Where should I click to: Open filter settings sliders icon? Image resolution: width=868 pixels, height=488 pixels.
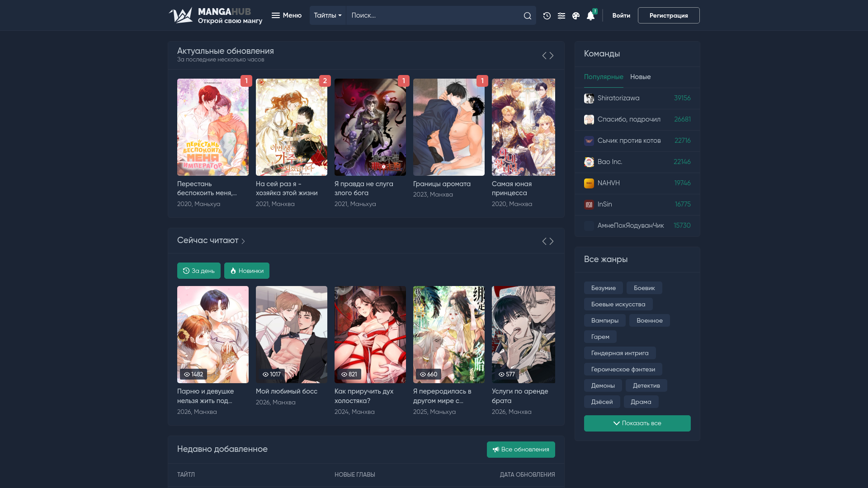click(561, 16)
